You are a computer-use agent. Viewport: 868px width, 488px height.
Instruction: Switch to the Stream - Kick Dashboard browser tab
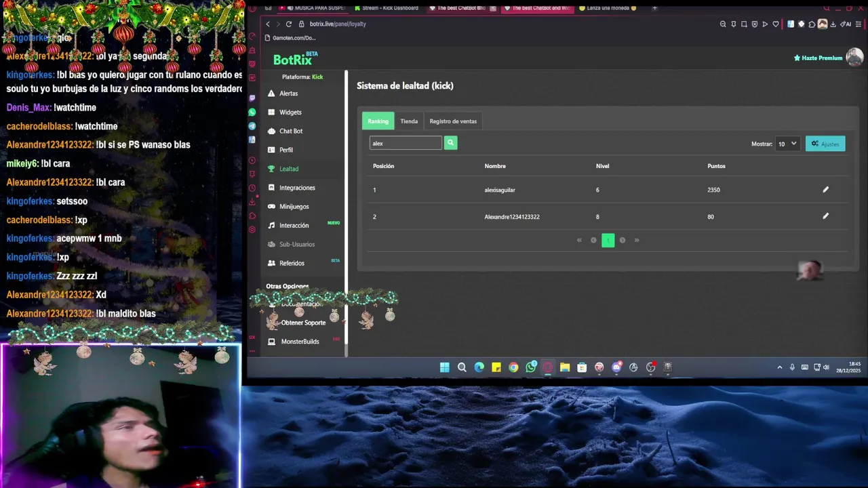coord(385,8)
